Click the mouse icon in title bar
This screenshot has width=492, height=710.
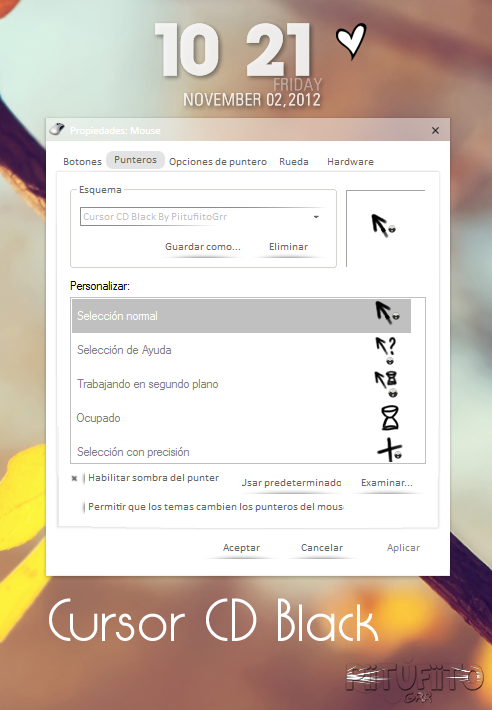pos(57,130)
